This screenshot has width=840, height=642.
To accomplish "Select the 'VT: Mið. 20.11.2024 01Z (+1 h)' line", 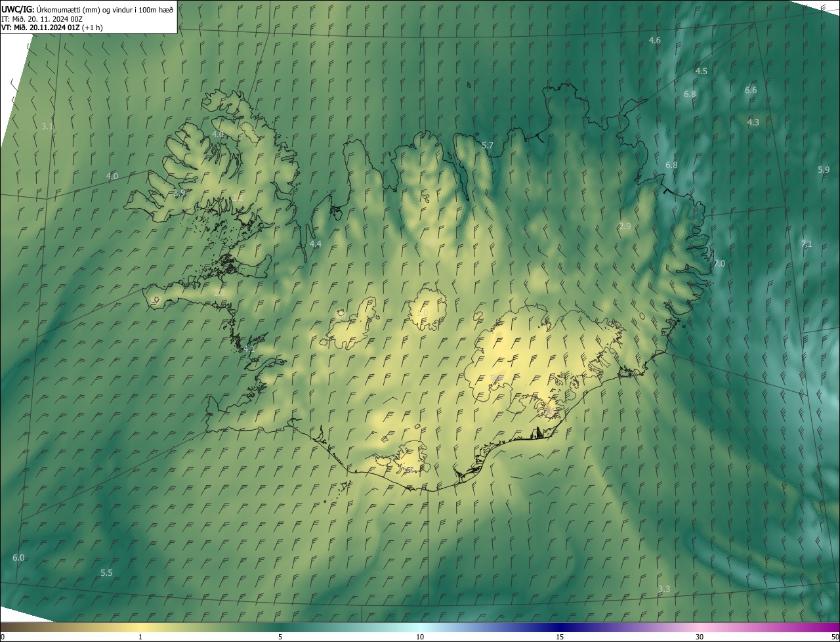I will (x=52, y=28).
